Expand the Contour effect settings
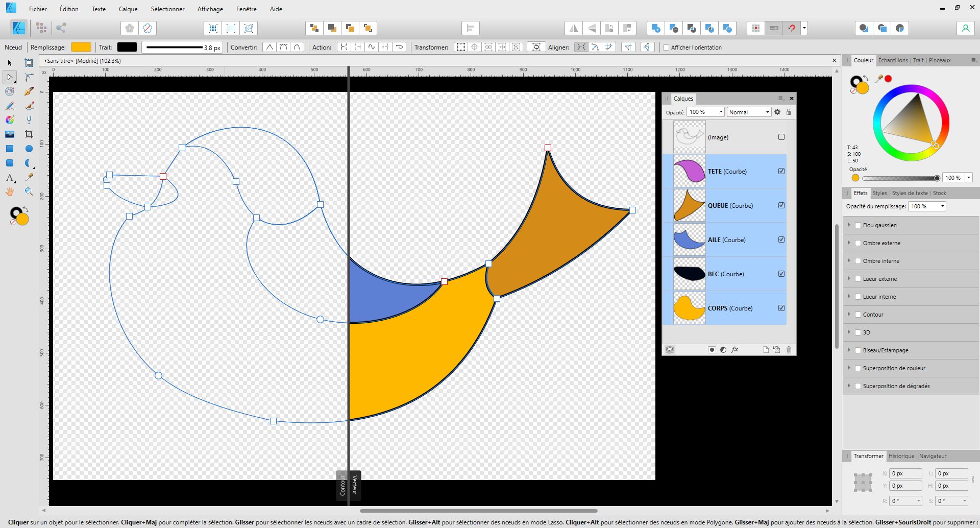Viewport: 980px width, 528px height. (x=849, y=314)
